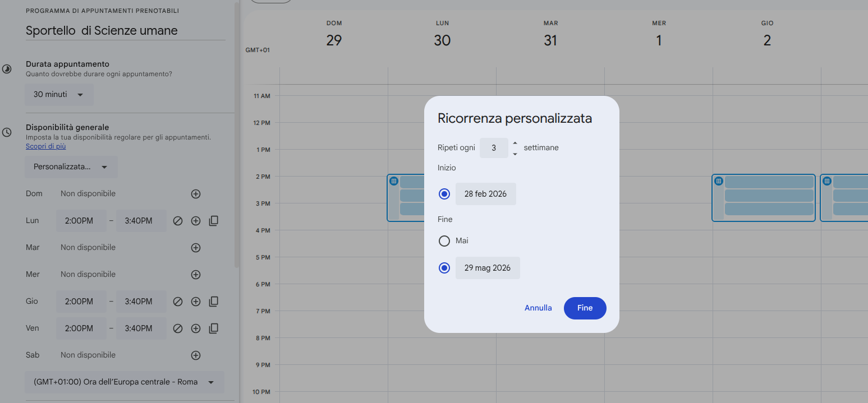868x403 pixels.
Task: Click Non disponibile in the Dom row
Action: coord(88,194)
